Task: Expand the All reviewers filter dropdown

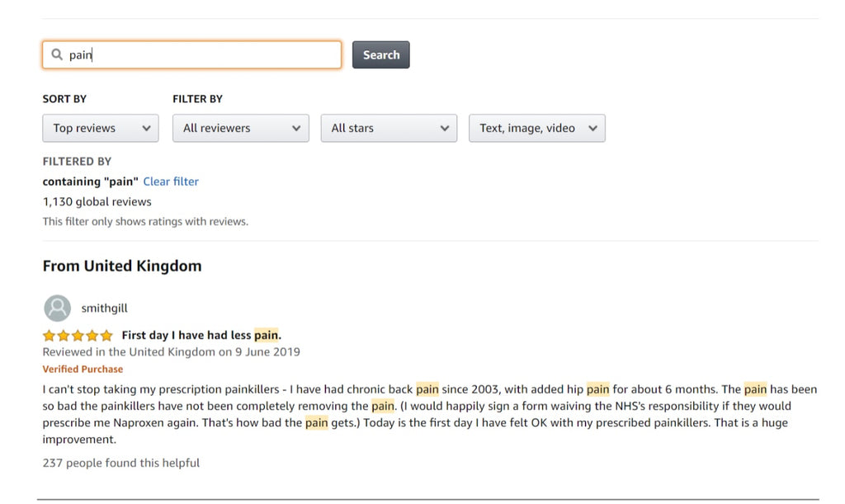Action: point(240,129)
